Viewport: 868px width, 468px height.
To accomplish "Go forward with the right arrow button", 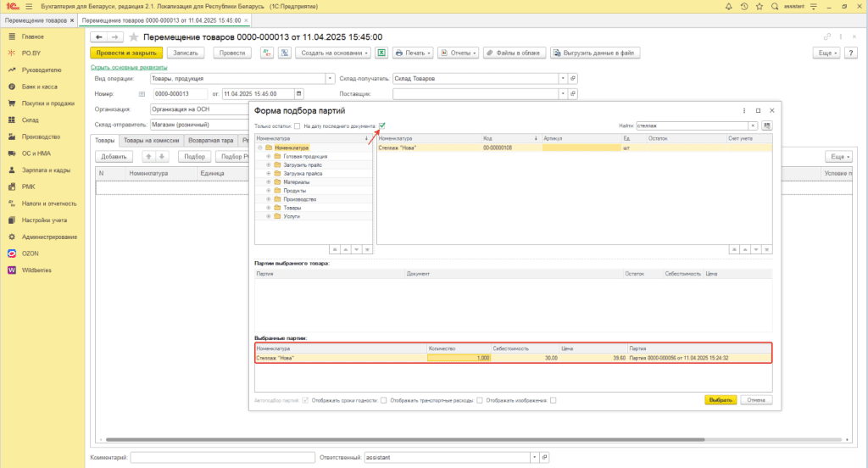I will pos(114,37).
